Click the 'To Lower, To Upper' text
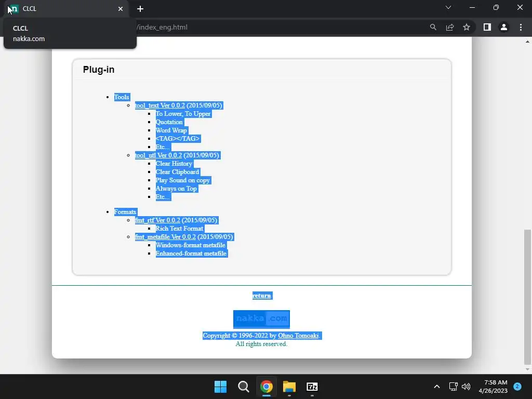The width and height of the screenshot is (532, 399). 183,114
